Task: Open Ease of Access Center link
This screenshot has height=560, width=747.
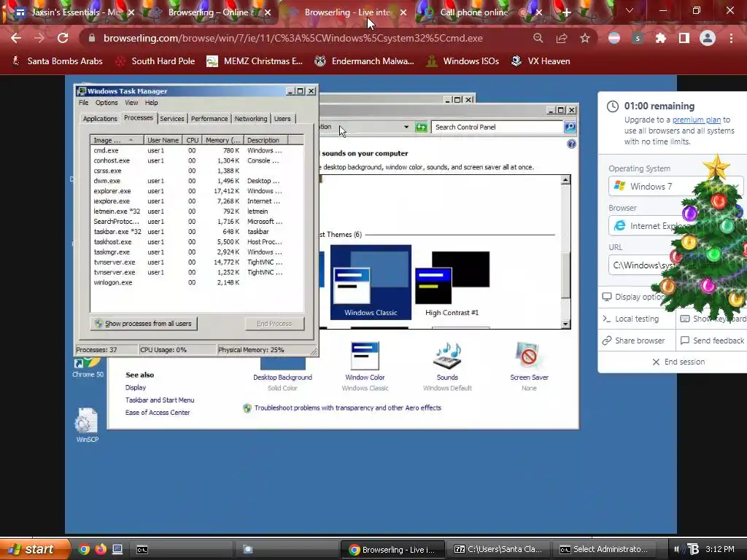Action: click(158, 413)
